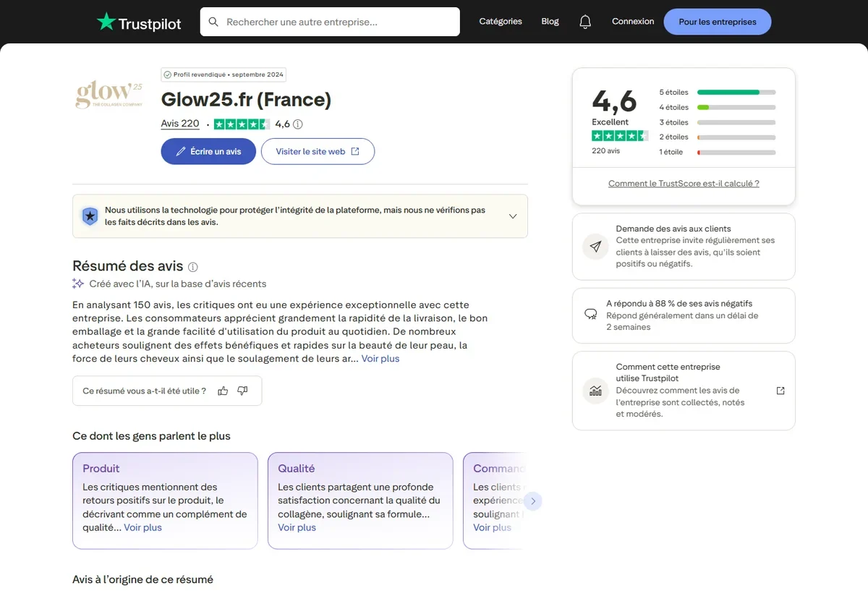This screenshot has height=591, width=868.
Task: Expand the Commande card with Voir plus
Action: [x=493, y=527]
